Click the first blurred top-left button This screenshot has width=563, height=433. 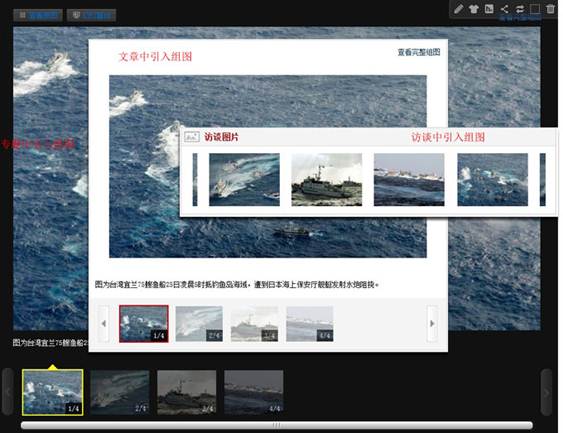click(x=38, y=15)
